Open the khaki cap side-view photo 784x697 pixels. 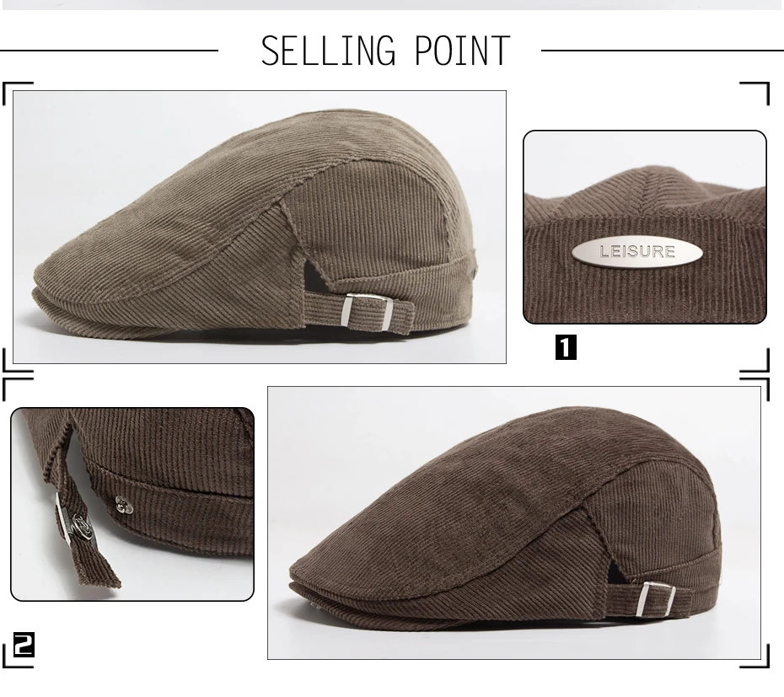(x=260, y=227)
